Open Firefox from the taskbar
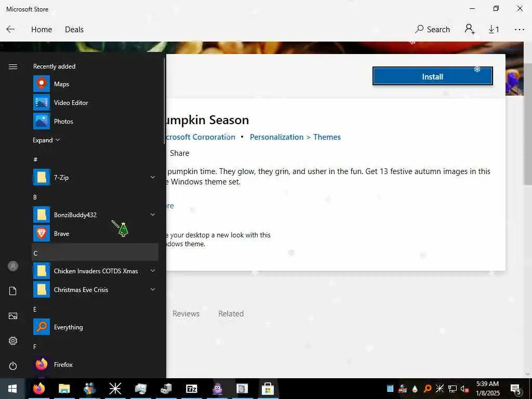This screenshot has height=399, width=532. [x=38, y=389]
